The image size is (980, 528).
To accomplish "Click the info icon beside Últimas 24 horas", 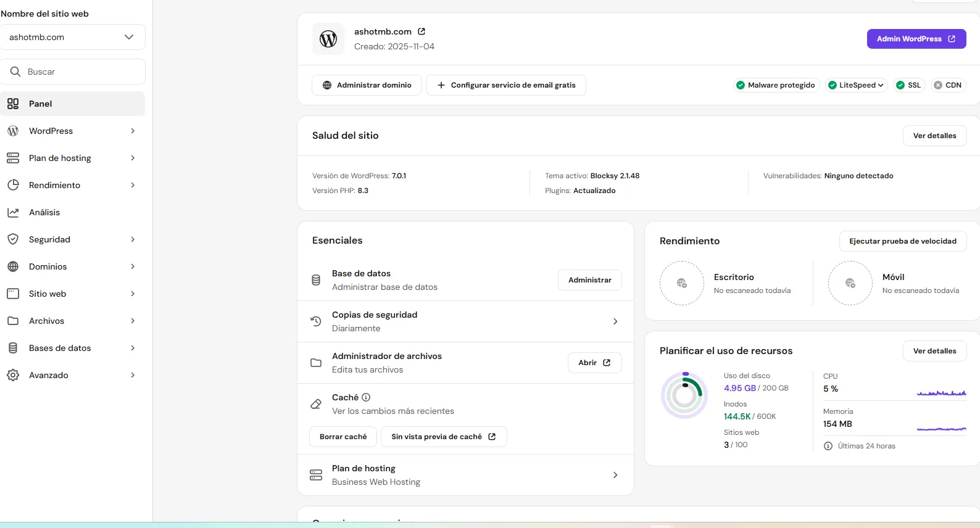I will click(x=828, y=446).
